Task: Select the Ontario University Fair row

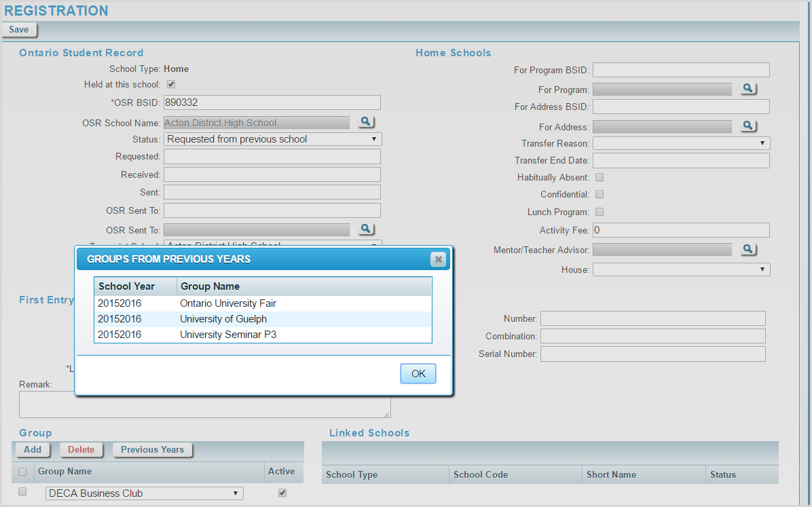Action: coord(263,303)
